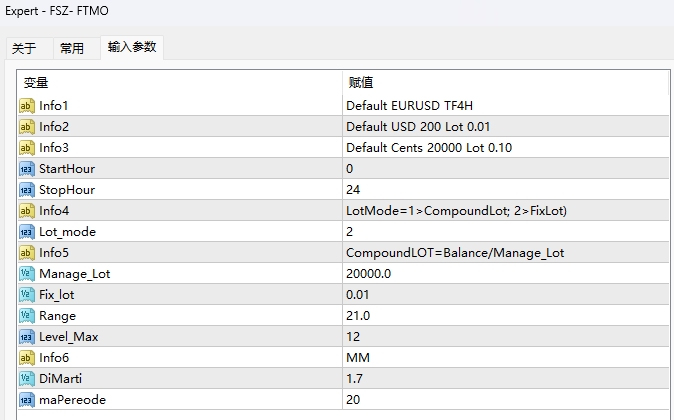The height and width of the screenshot is (420, 674).
Task: Click the double-type icon beside Fix_lot
Action: pos(27,294)
